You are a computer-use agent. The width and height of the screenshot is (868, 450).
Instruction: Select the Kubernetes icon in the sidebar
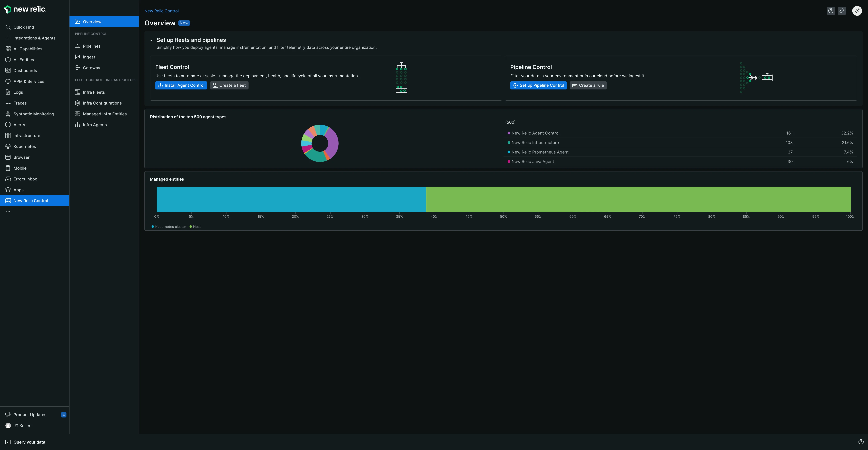coord(8,146)
